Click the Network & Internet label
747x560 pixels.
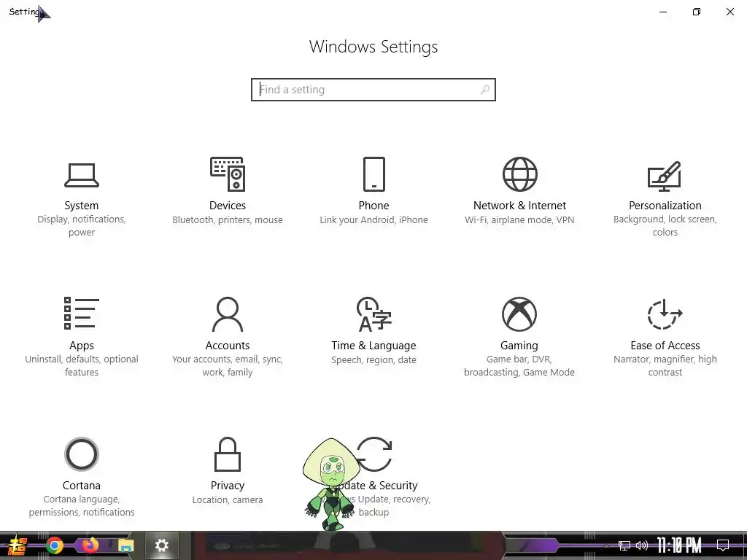[x=519, y=205]
